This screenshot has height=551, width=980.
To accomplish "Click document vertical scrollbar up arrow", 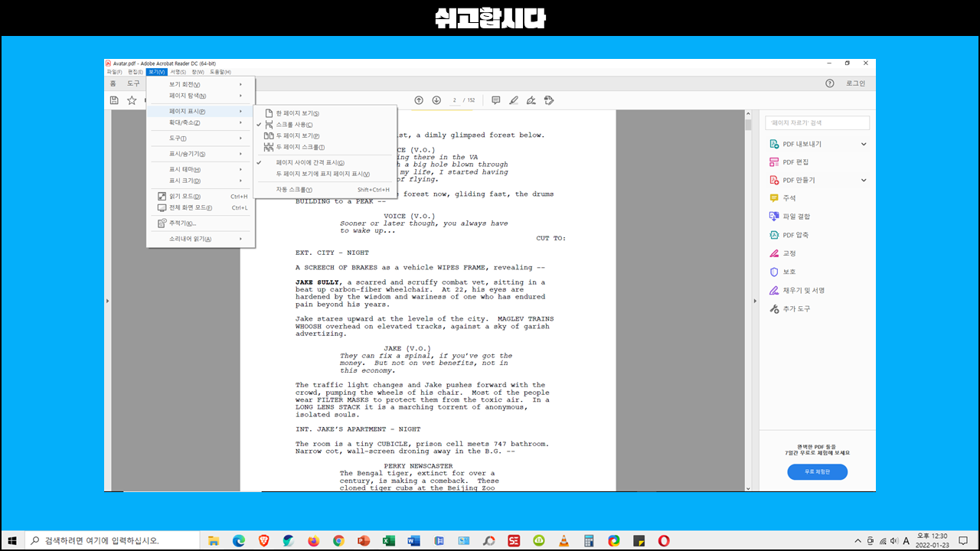I will point(748,116).
